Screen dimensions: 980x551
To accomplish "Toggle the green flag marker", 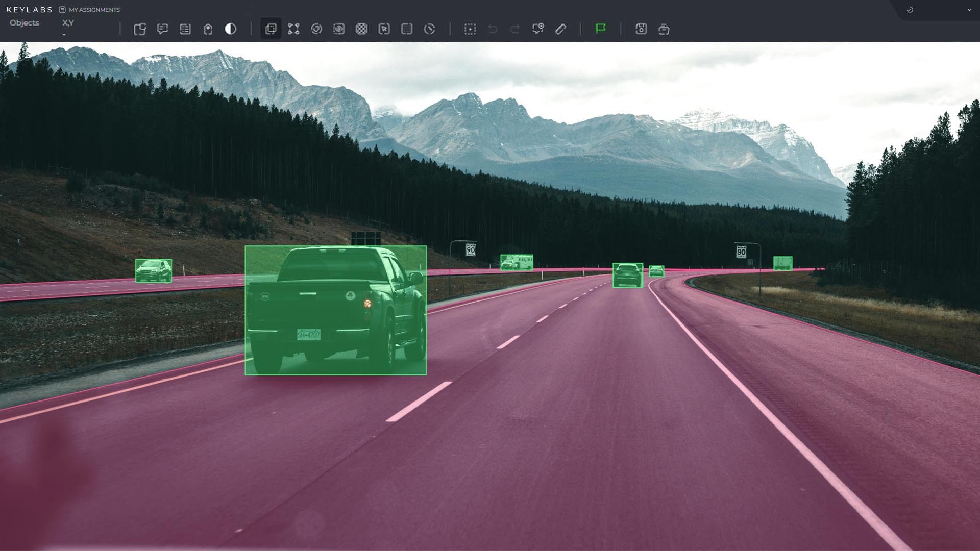I will point(601,29).
